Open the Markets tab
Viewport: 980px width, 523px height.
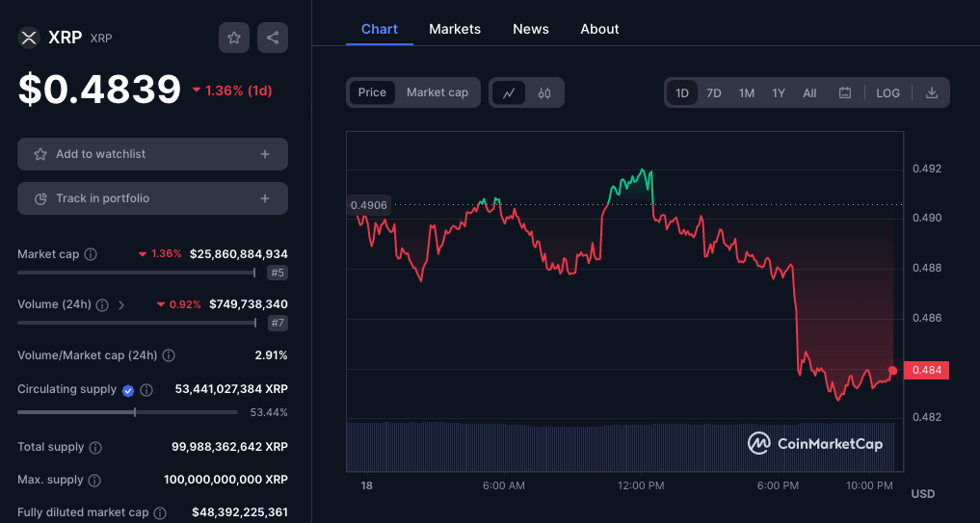pyautogui.click(x=455, y=29)
